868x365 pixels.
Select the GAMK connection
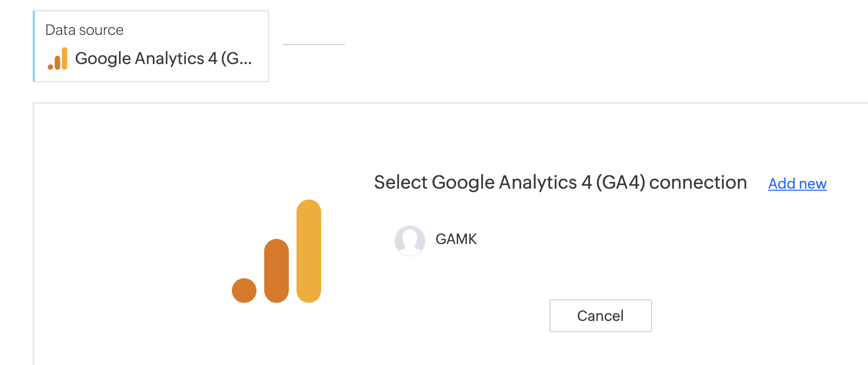tap(456, 239)
